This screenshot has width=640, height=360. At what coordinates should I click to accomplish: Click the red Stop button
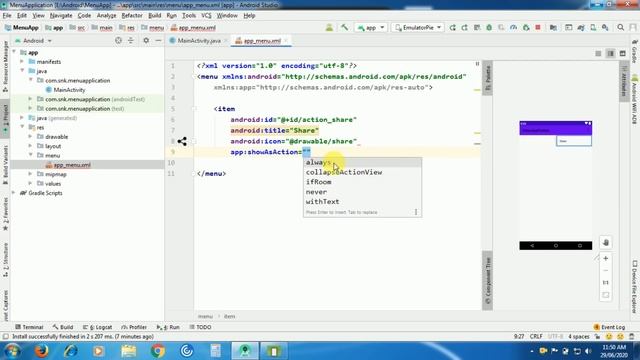coord(538,27)
